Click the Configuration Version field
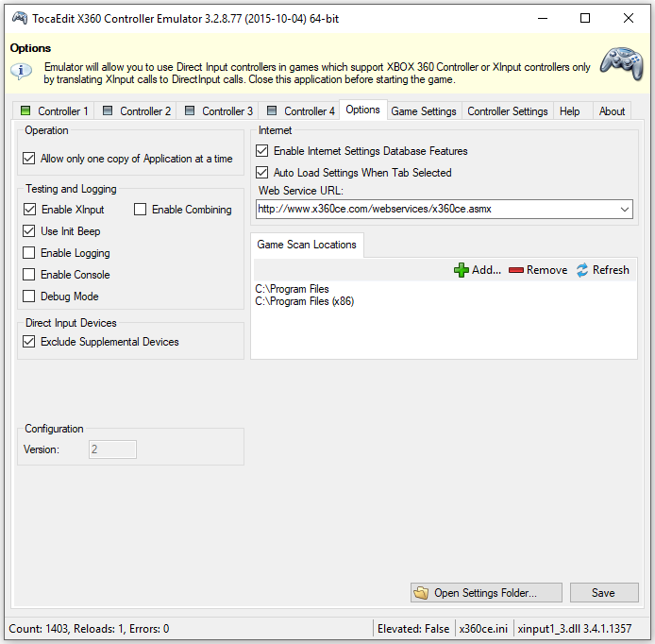 pos(112,449)
